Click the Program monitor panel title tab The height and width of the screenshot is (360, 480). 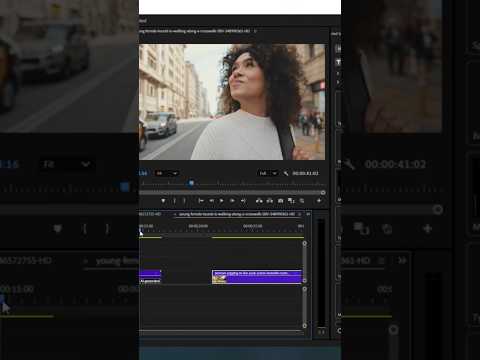coord(195,31)
